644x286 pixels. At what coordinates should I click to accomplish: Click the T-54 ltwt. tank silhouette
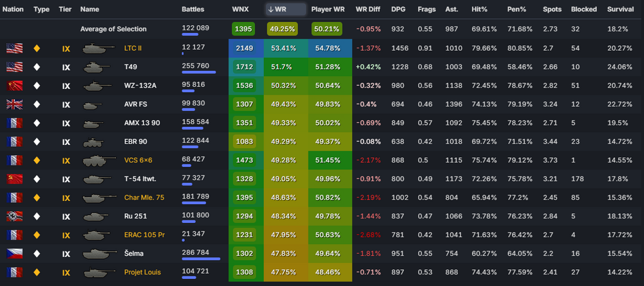(97, 180)
